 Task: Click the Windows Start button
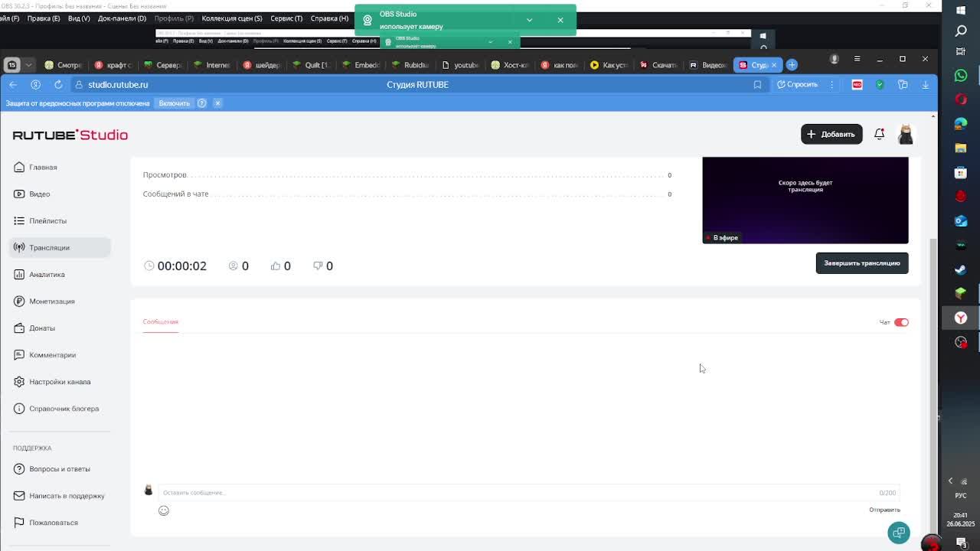(961, 10)
